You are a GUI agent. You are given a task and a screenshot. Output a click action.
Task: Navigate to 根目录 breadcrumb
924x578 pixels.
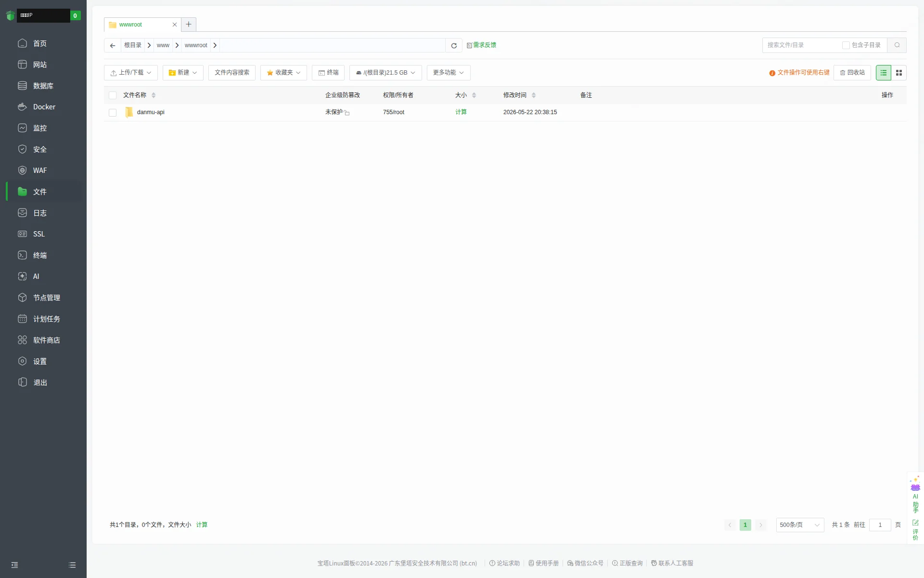132,45
